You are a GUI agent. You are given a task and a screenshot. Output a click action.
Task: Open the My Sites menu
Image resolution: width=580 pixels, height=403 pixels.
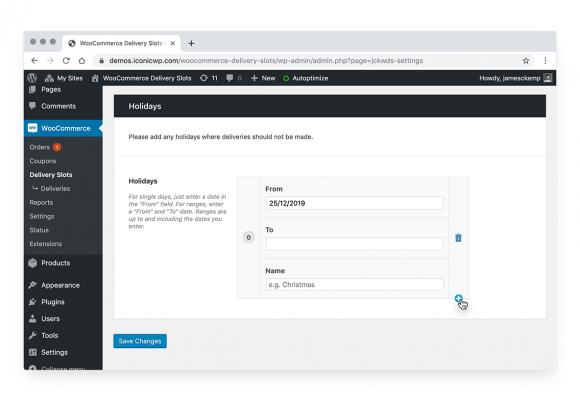coord(64,78)
